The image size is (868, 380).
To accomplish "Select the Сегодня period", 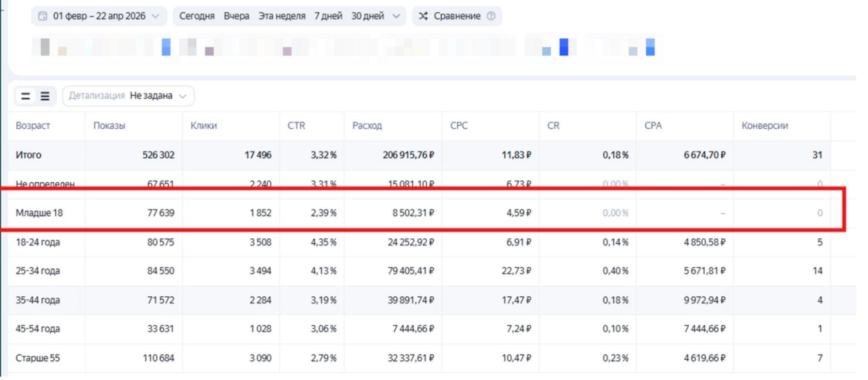I will (x=197, y=16).
